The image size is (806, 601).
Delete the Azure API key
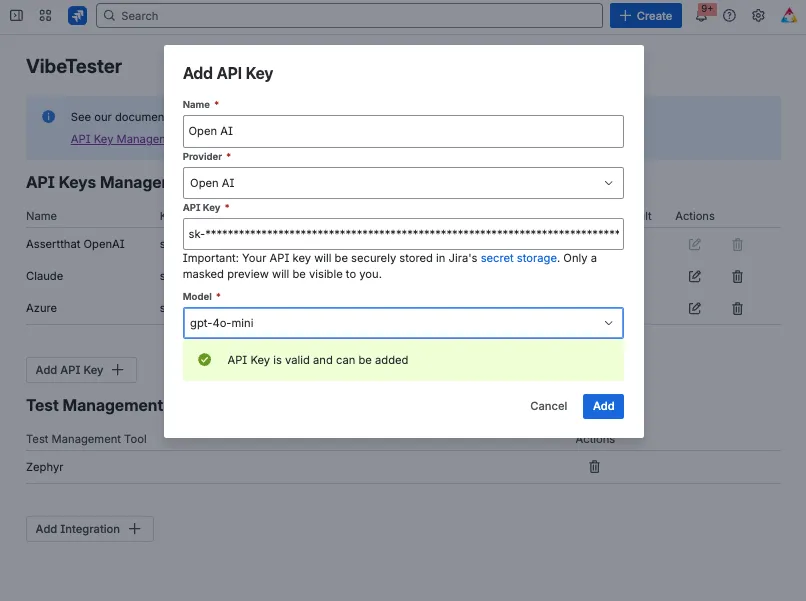coord(737,308)
